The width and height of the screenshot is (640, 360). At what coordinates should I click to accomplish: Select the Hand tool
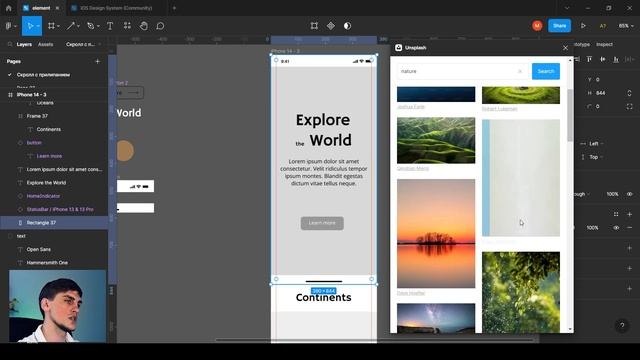[x=144, y=26]
